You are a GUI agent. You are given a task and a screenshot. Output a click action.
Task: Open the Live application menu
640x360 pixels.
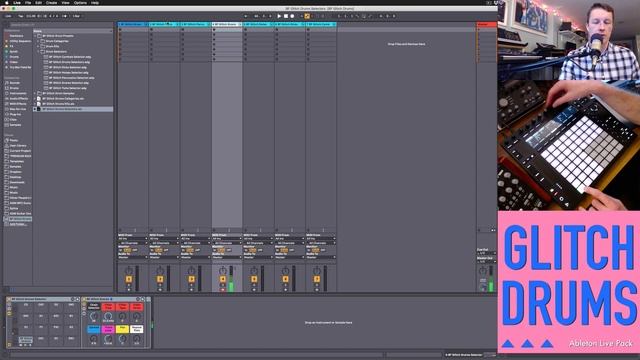(x=17, y=2)
